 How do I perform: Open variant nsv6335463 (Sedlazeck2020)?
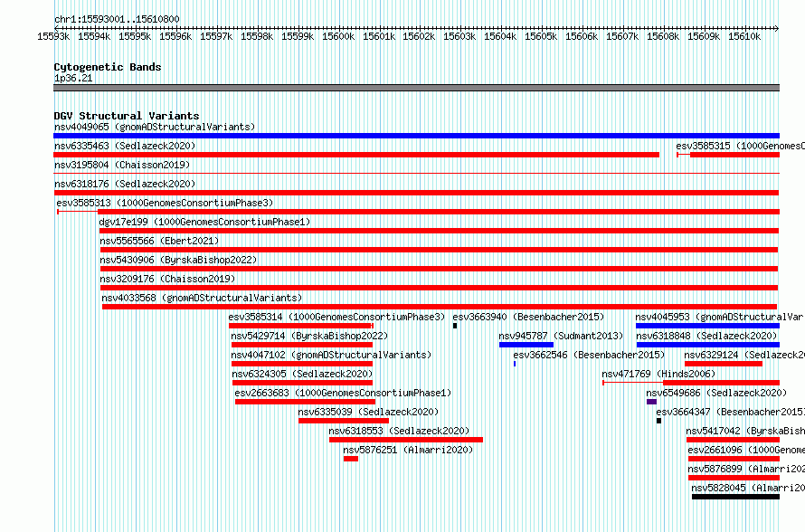point(125,146)
